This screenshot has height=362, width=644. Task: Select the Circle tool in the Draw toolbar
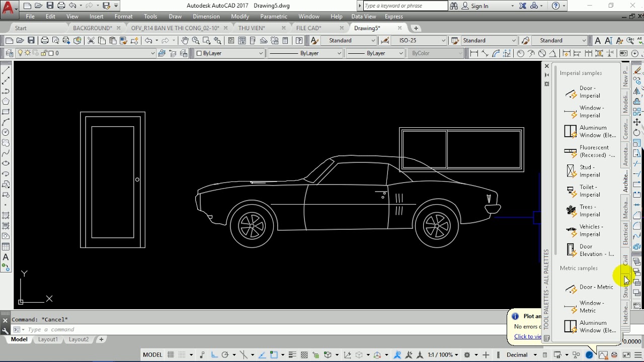click(6, 132)
